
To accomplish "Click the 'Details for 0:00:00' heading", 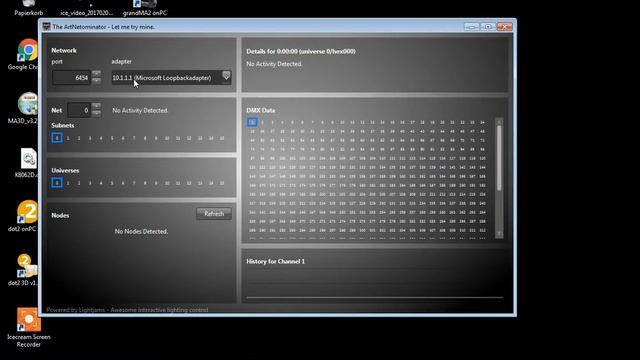I will pos(301,51).
